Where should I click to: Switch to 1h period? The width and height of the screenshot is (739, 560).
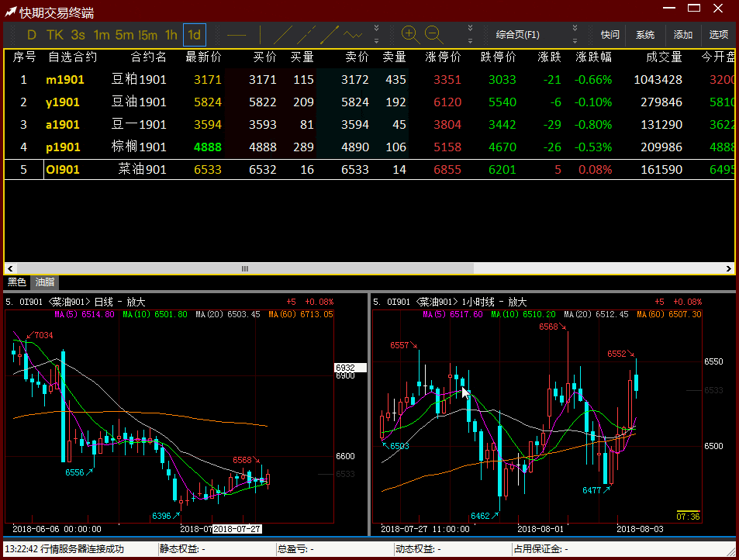(171, 35)
